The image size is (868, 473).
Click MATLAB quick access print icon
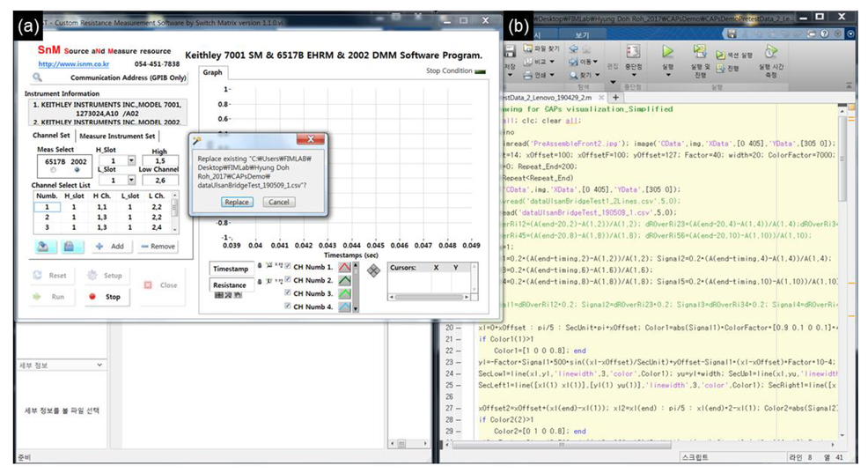(812, 33)
